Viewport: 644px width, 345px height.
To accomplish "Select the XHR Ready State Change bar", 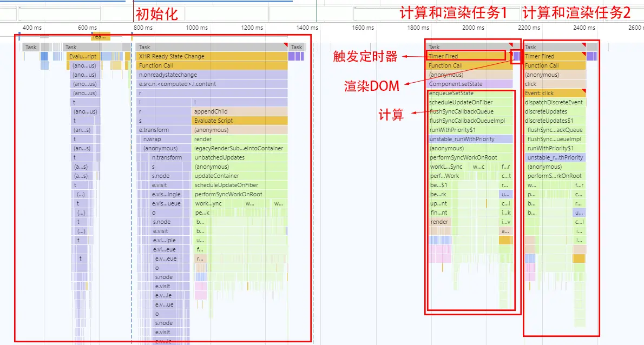I will coord(212,56).
